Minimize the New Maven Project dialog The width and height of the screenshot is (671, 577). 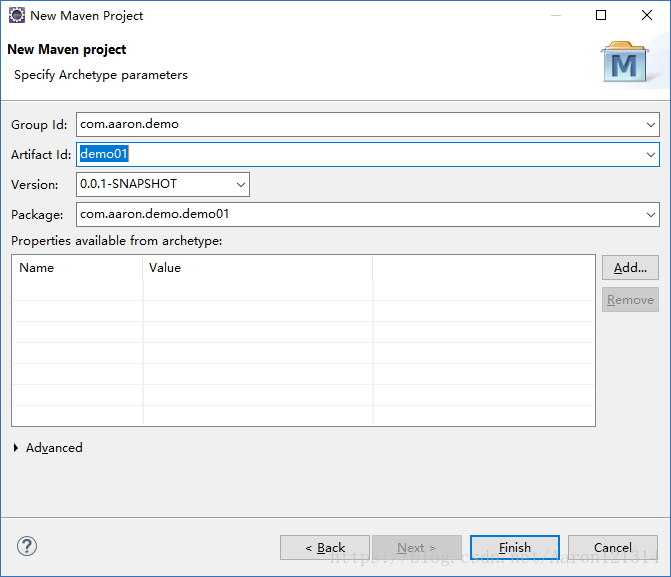[x=555, y=15]
